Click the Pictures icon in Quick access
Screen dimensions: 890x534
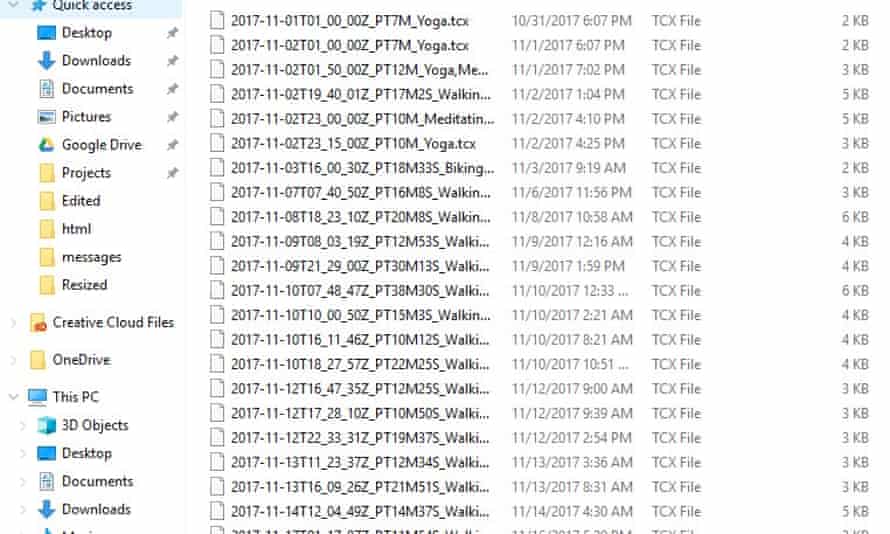[46, 116]
